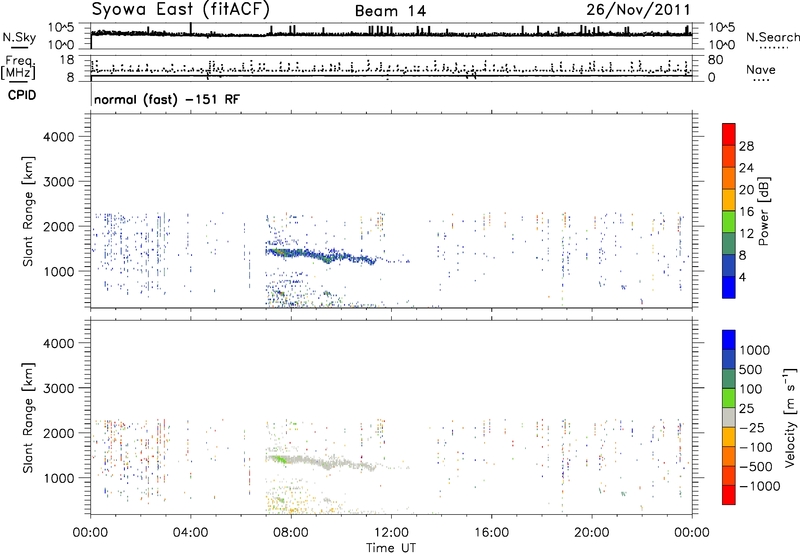800x554 pixels.
Task: Click the '08:00' time tick label
Action: click(x=290, y=533)
